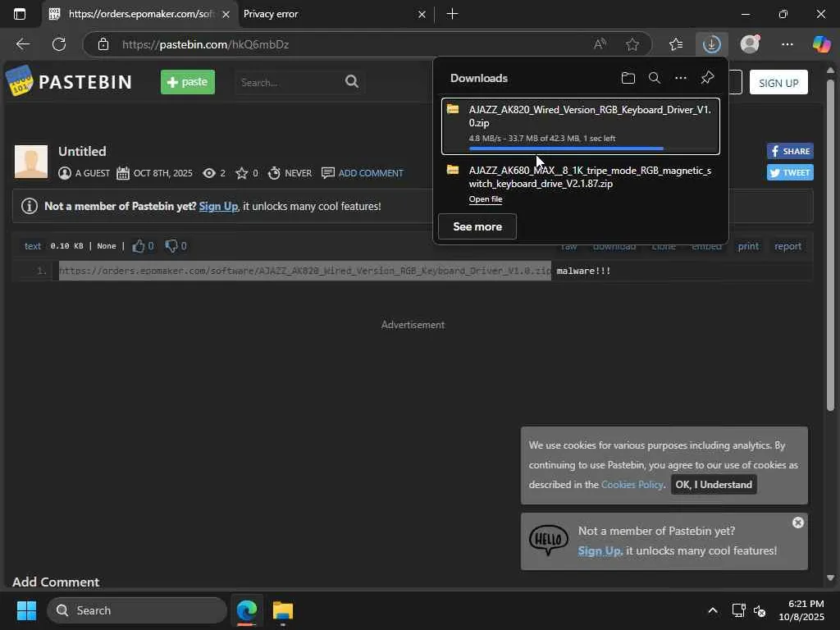Close the orders.epomaker.com tab
Image resolution: width=840 pixels, height=630 pixels.
pos(226,15)
